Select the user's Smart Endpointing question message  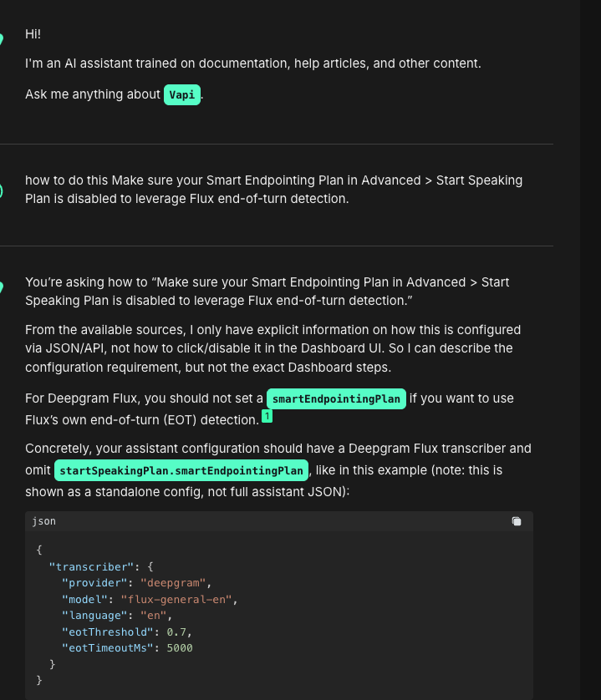pos(273,189)
